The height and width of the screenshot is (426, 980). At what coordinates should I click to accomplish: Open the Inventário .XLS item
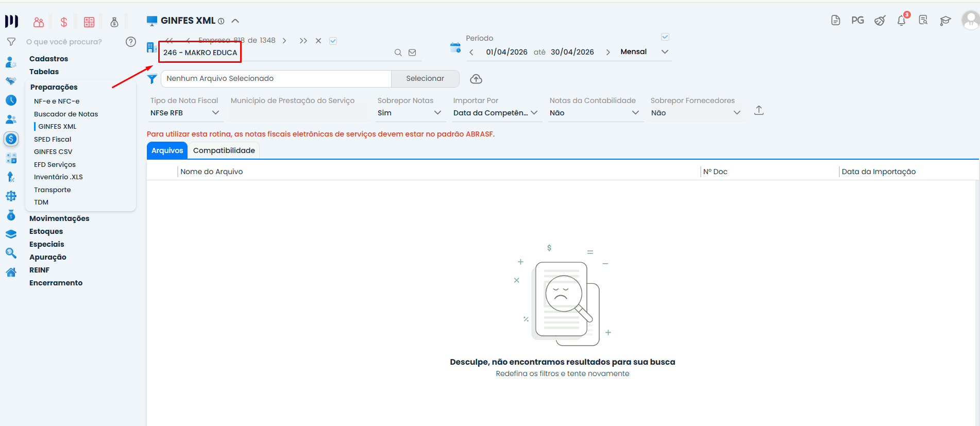point(58,177)
